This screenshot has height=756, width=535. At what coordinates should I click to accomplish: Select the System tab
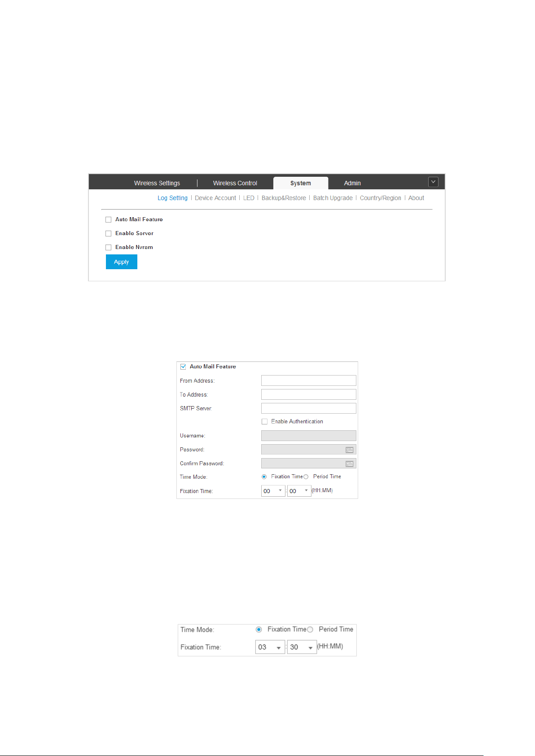[x=300, y=183]
